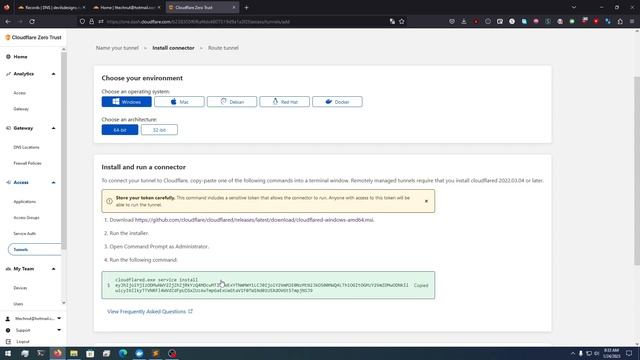This screenshot has height=360, width=640.
Task: Click the main page vertical scrollbar
Action: point(637,171)
